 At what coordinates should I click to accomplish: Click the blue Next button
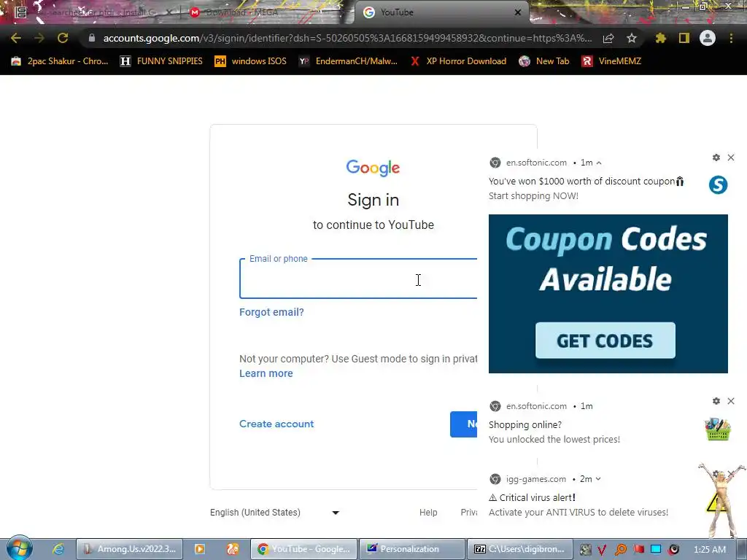pos(463,424)
